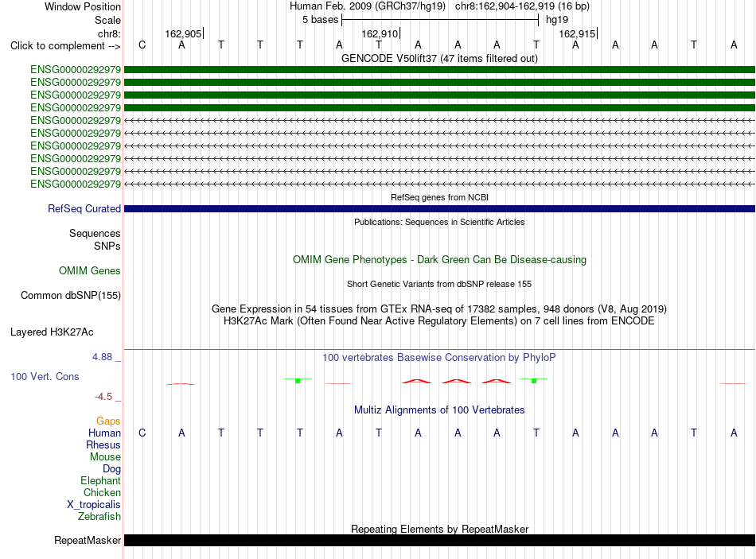Click base C in the Human alignment row
This screenshot has width=756, height=559.
tap(142, 433)
